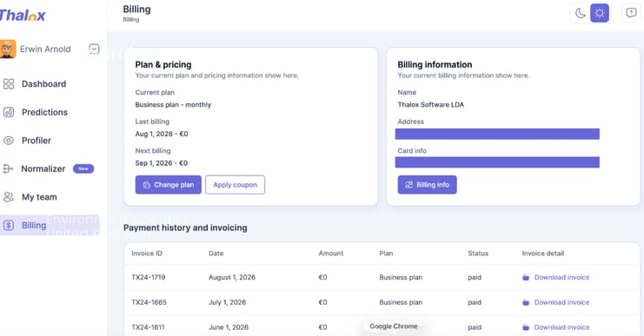Image resolution: width=644 pixels, height=336 pixels.
Task: Click the Predictions chart icon
Action: coord(8,112)
